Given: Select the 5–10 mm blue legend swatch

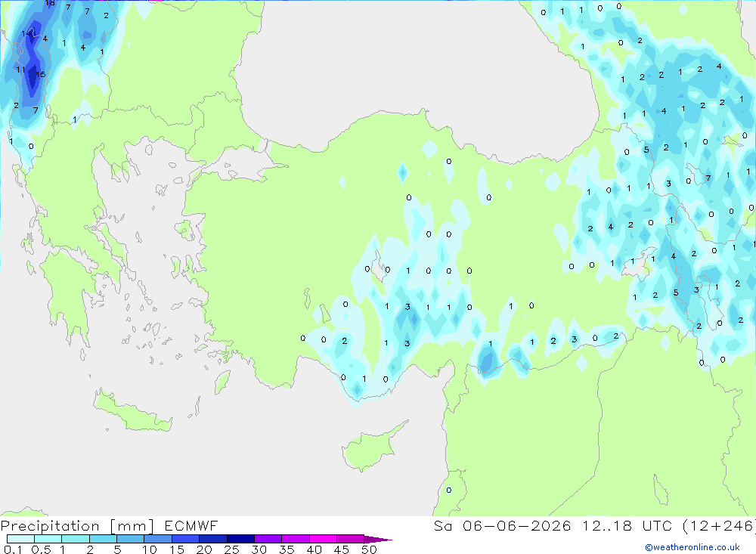Looking at the screenshot, I should pos(130,539).
